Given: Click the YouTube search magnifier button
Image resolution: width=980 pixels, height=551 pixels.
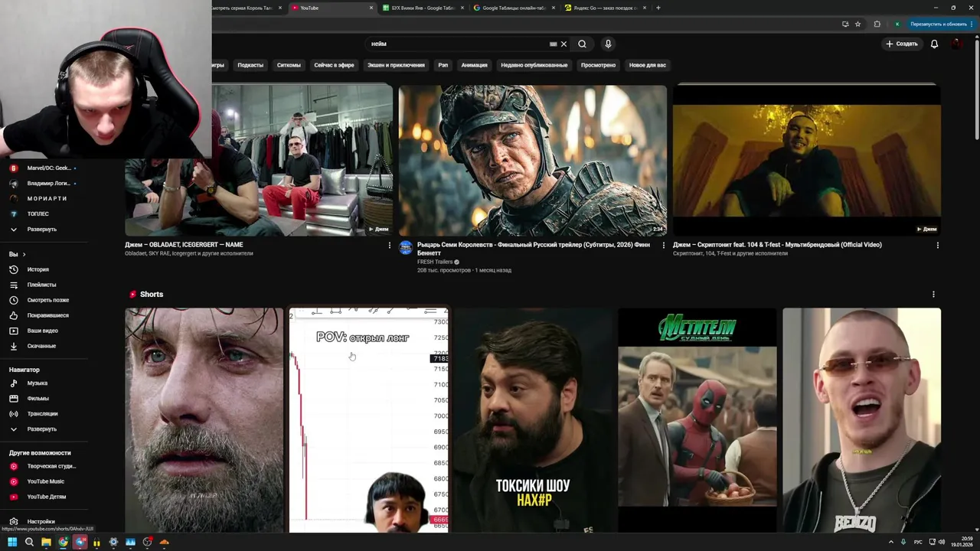Looking at the screenshot, I should click(582, 44).
